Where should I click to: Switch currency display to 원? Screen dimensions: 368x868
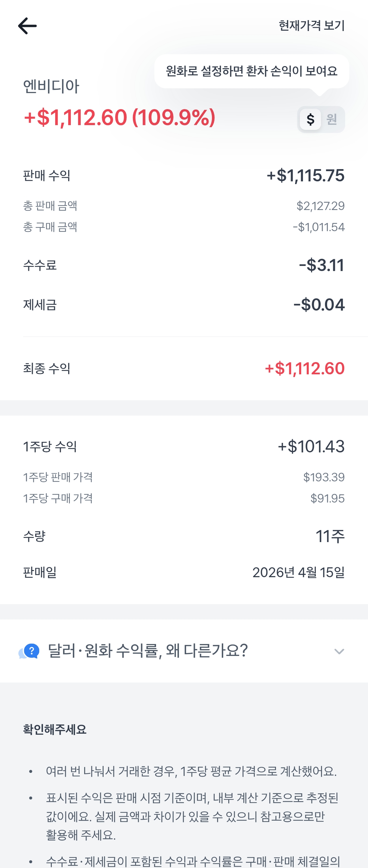(x=332, y=119)
